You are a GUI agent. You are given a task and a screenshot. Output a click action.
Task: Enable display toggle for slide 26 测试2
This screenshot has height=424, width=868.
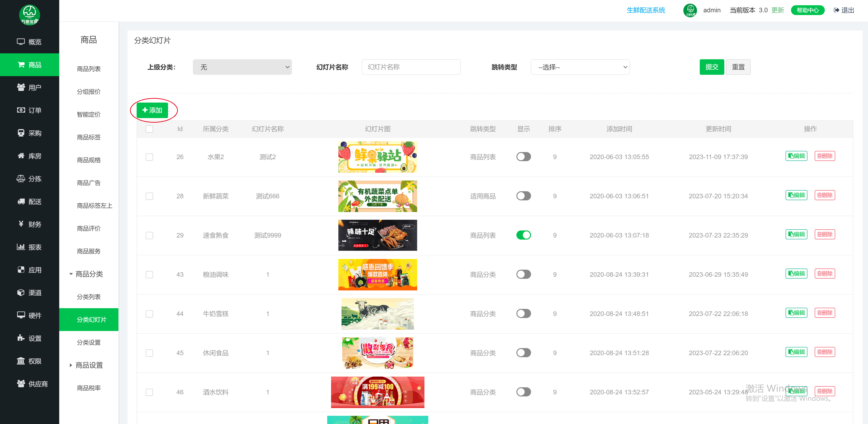523,157
